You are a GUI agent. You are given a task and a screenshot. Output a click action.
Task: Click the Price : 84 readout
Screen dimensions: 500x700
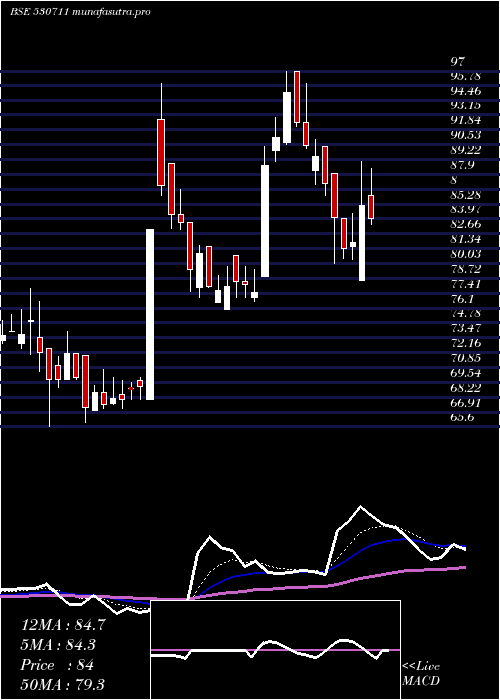(x=57, y=665)
